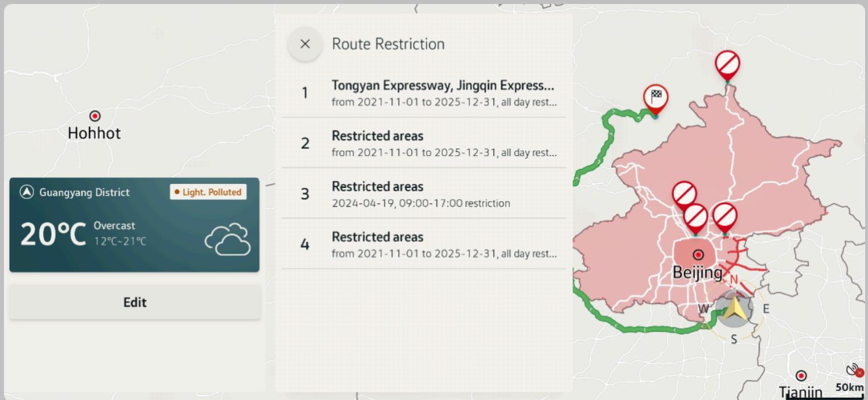Tap the no-entry pin northeast of Beijing

click(724, 217)
